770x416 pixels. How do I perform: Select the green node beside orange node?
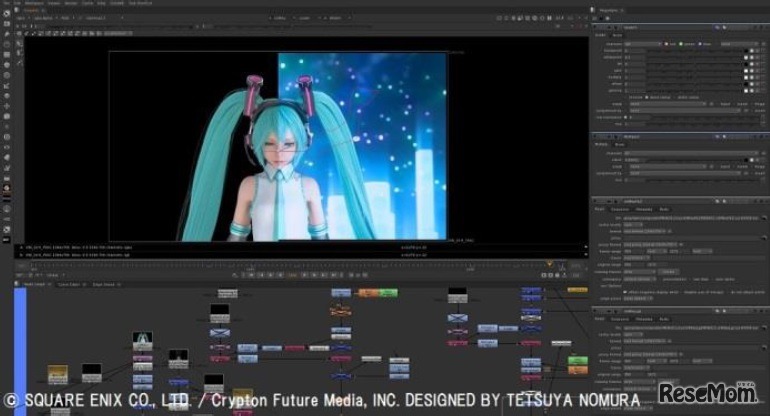tap(388, 293)
